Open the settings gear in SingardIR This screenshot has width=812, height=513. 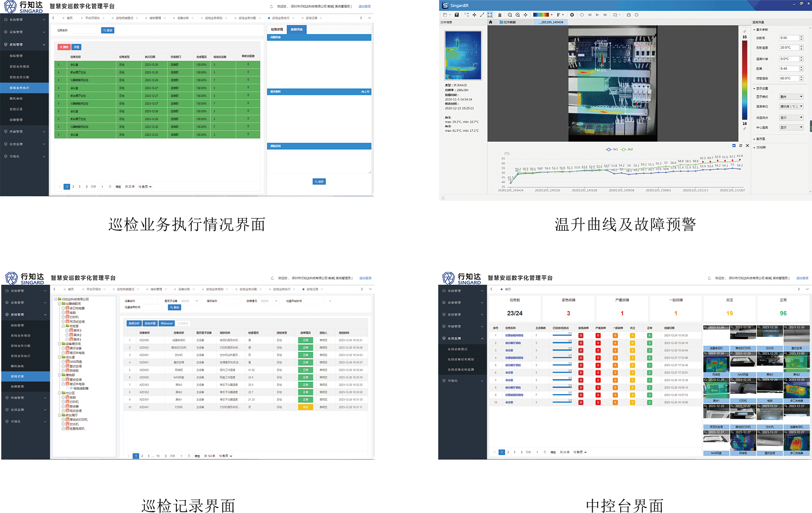572,15
